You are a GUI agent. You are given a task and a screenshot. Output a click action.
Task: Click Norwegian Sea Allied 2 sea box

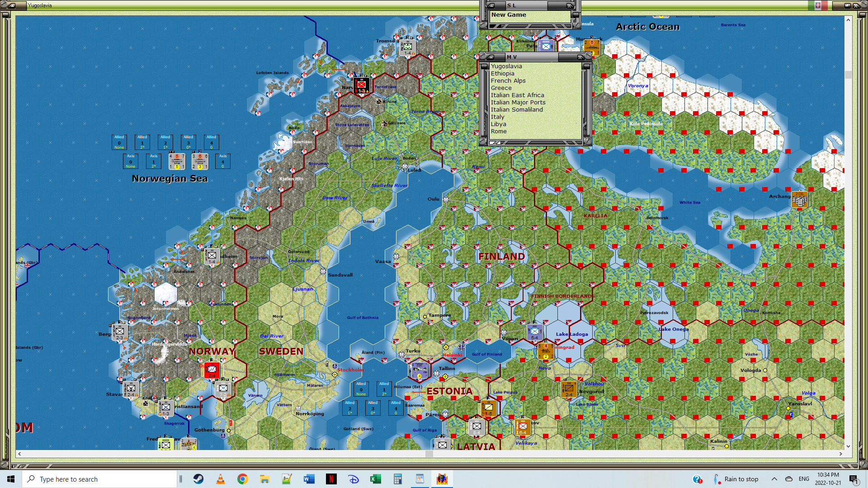pos(165,142)
